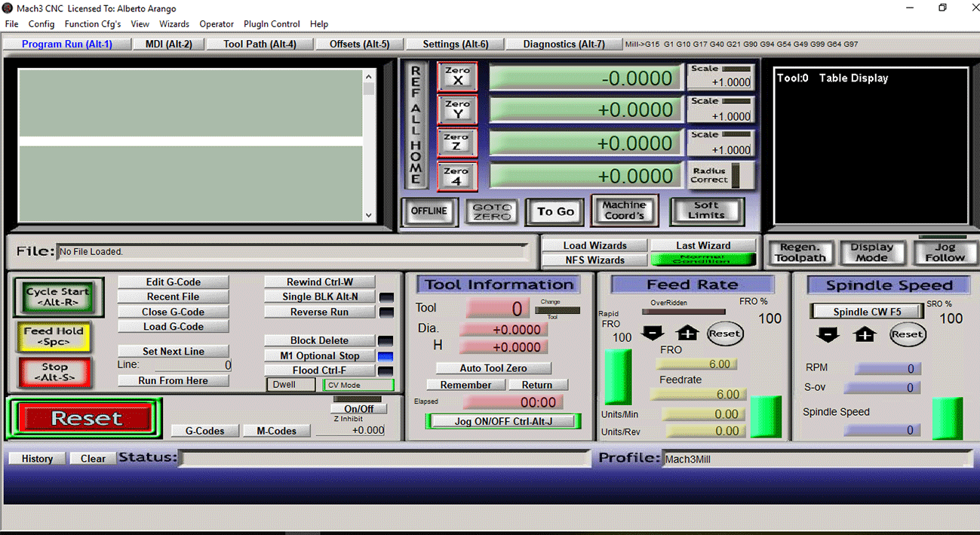Toggle Spindle CW F5
This screenshot has height=535, width=980.
pos(867,312)
